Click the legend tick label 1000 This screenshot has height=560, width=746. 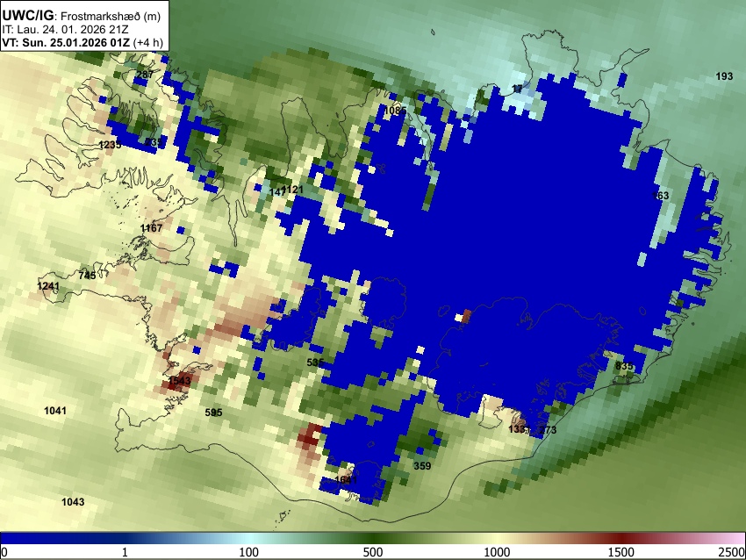[x=497, y=552]
